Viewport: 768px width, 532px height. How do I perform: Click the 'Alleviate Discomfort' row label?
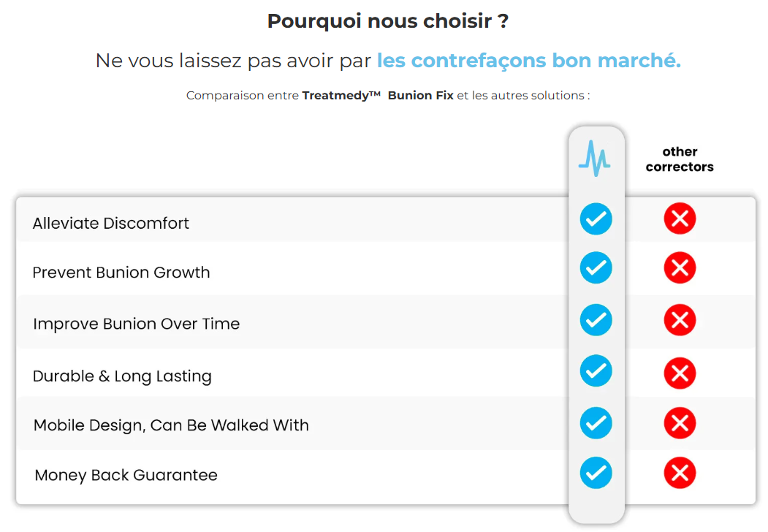tap(110, 224)
